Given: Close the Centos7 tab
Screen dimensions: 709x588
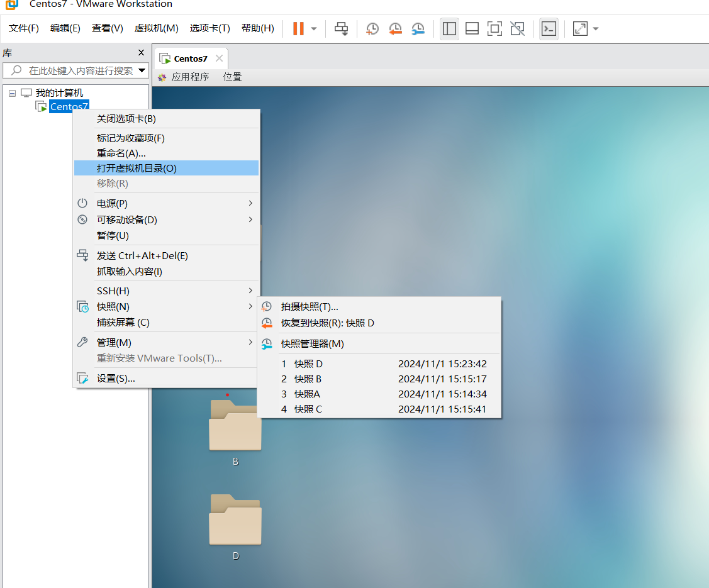Looking at the screenshot, I should coord(220,58).
